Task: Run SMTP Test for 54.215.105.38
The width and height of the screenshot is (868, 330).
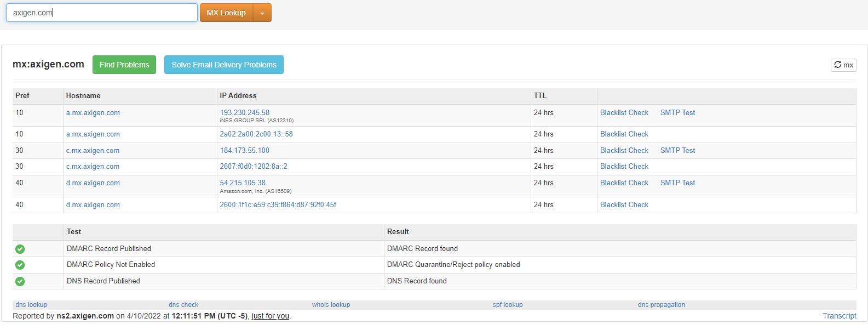Action: click(677, 183)
